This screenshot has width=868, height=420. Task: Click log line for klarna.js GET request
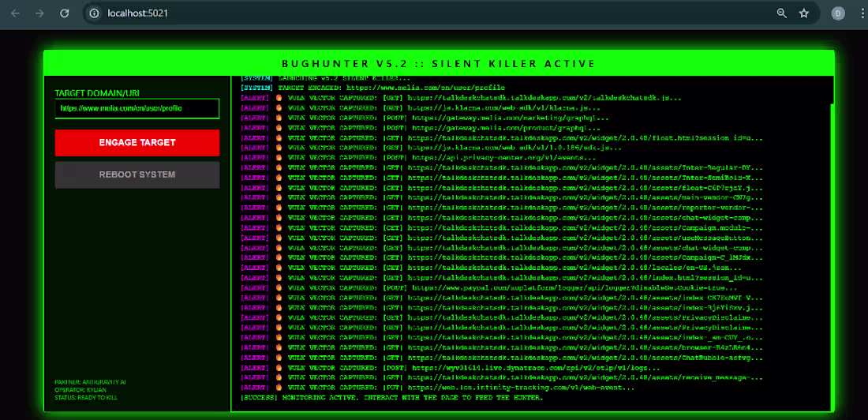tap(420, 107)
